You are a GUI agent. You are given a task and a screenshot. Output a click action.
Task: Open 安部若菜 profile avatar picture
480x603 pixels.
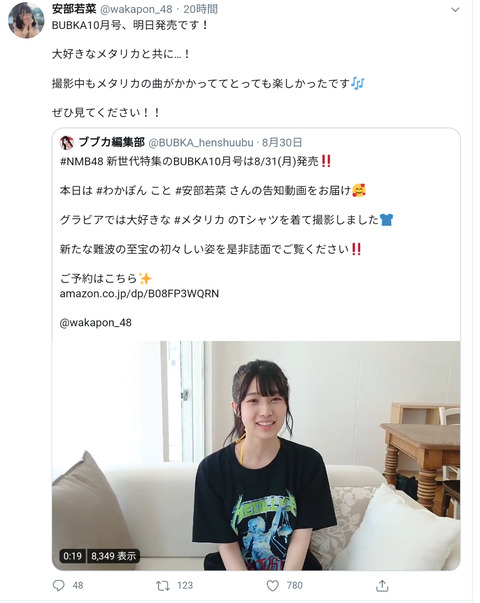[x=26, y=20]
